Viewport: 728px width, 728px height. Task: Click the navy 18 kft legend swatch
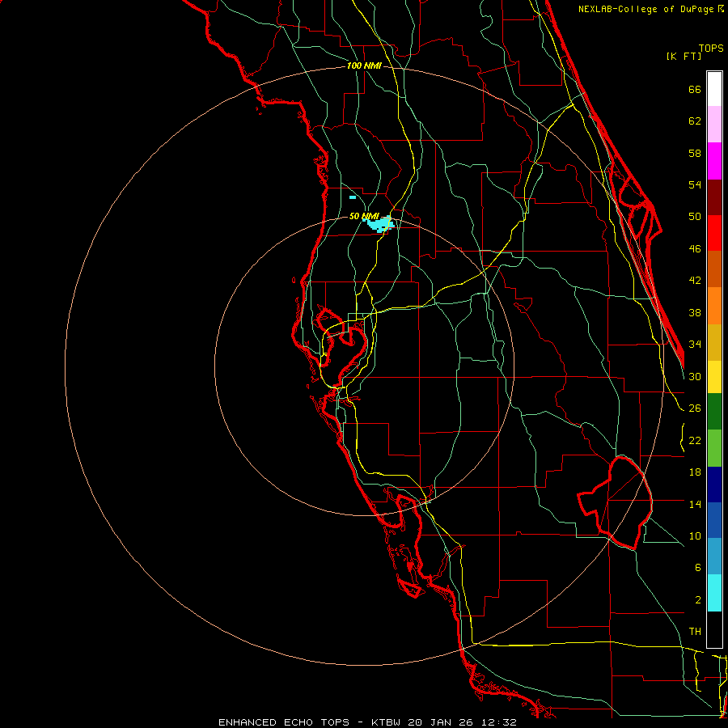click(x=714, y=485)
